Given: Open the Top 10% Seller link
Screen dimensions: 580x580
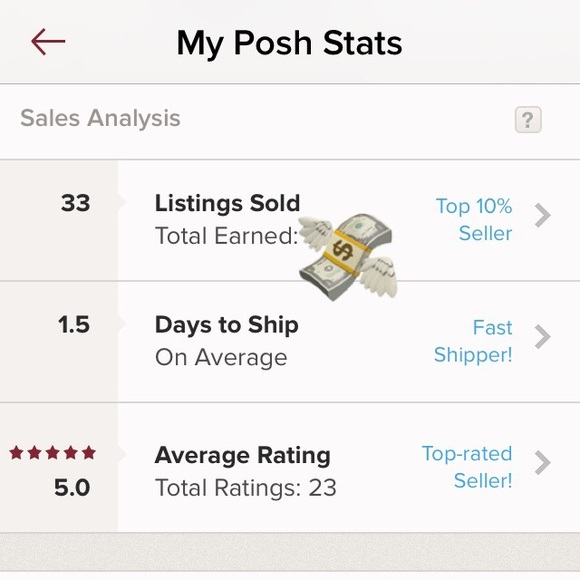Looking at the screenshot, I should (474, 219).
